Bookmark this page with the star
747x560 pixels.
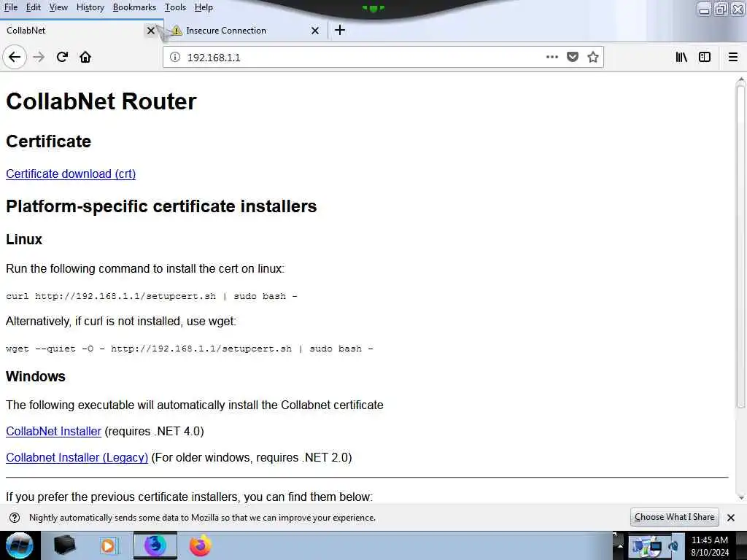pyautogui.click(x=592, y=57)
